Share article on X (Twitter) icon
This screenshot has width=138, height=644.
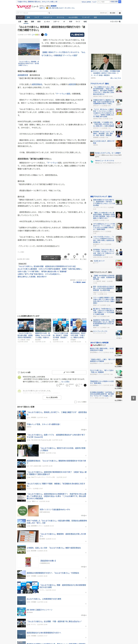coord(42,35)
